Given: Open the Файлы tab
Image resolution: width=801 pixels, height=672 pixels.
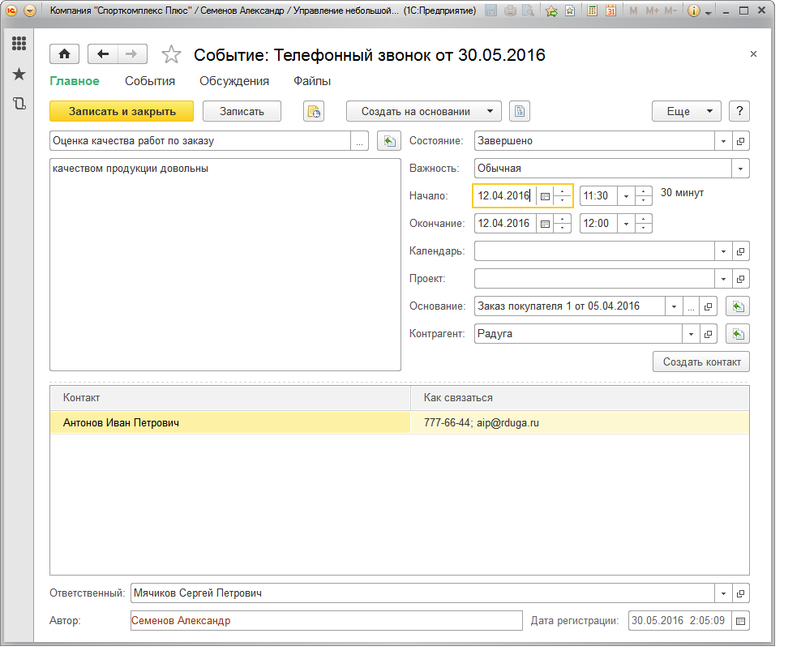Looking at the screenshot, I should [x=312, y=81].
